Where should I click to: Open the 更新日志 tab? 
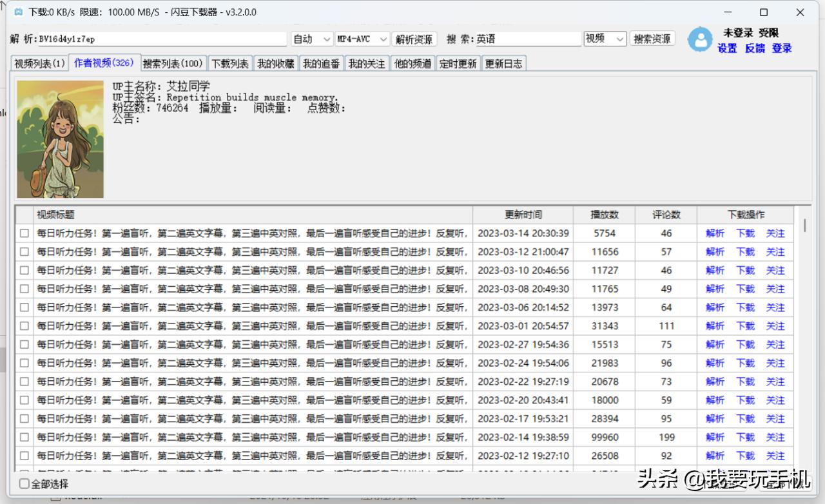pos(504,63)
